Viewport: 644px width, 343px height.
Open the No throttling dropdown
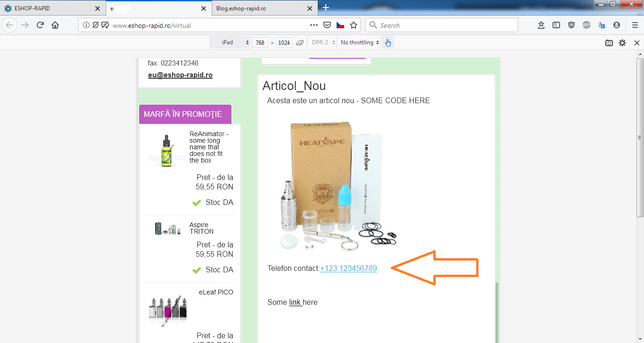point(360,42)
